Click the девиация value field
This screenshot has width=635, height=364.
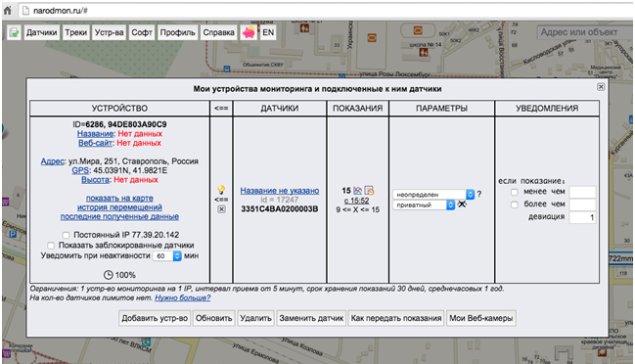(582, 217)
